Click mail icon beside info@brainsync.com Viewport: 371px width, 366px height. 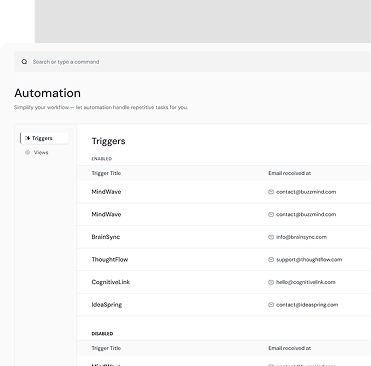coord(271,237)
